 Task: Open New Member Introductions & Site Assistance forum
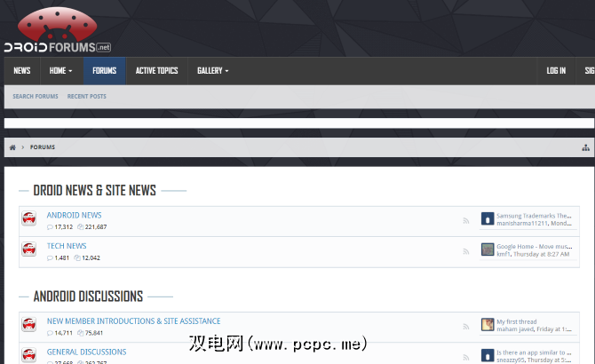(x=133, y=321)
